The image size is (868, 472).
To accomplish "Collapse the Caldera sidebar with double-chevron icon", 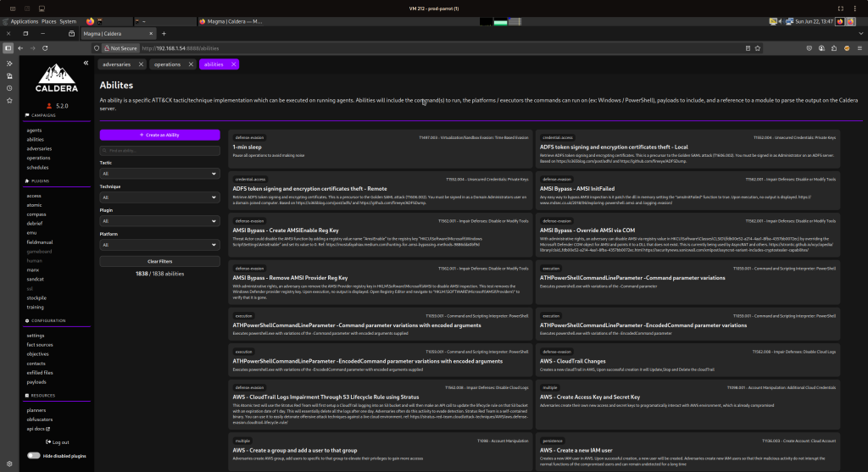I will (x=86, y=63).
